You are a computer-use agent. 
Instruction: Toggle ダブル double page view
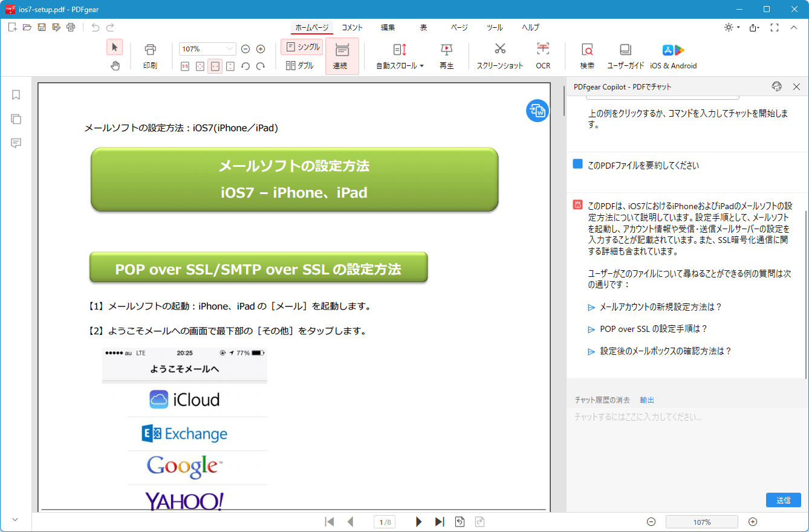300,65
